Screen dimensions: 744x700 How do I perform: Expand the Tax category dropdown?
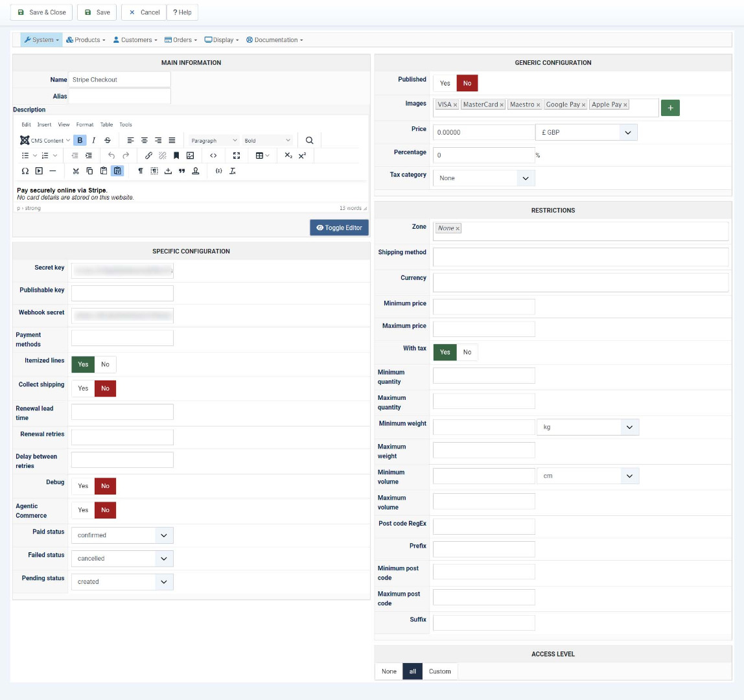[x=484, y=178]
